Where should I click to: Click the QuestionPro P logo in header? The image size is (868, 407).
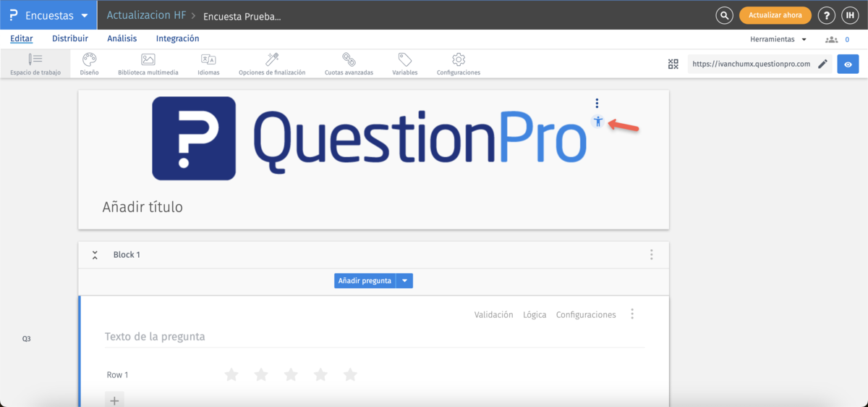tap(14, 15)
